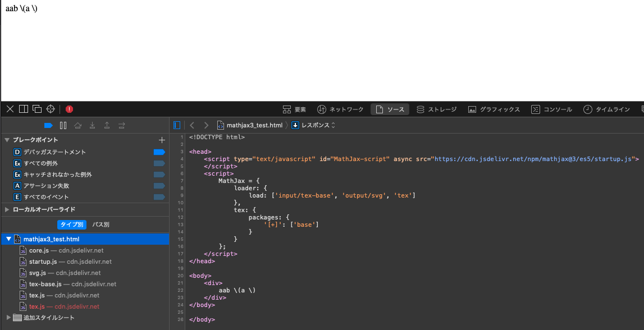Add a breakpoint with plus button
This screenshot has width=644, height=330.
click(162, 140)
